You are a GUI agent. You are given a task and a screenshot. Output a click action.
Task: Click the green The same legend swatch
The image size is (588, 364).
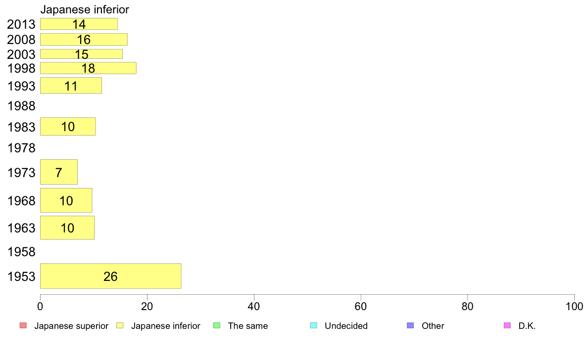click(x=217, y=325)
